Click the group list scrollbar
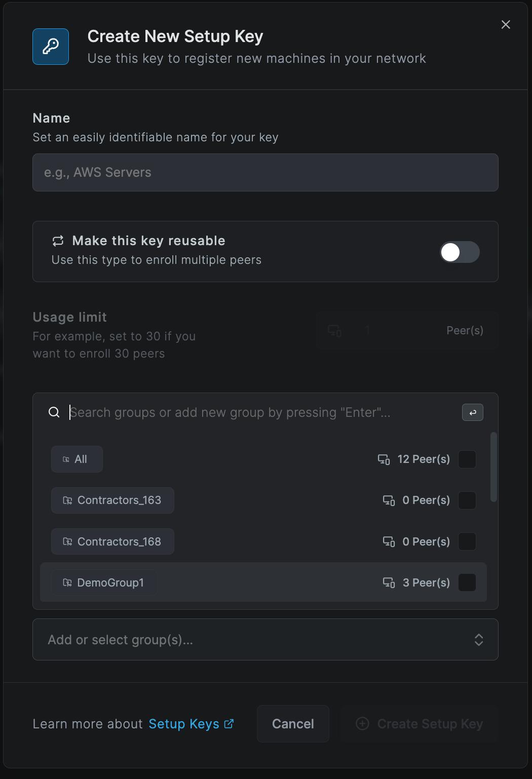Viewport: 532px width, 779px height. pyautogui.click(x=493, y=467)
